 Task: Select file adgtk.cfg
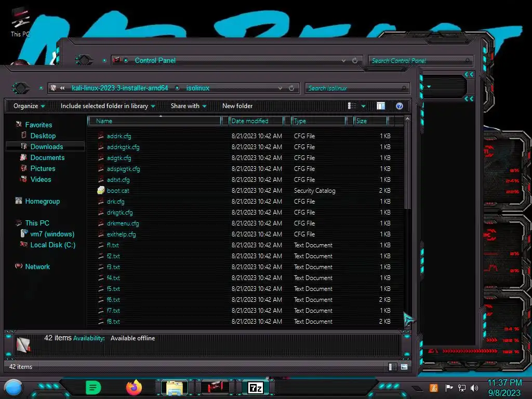point(119,158)
